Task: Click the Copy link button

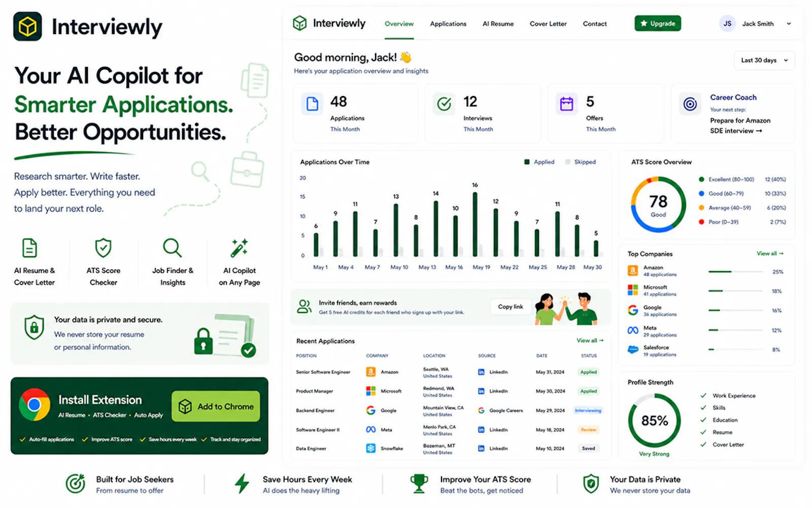Action: [x=511, y=307]
